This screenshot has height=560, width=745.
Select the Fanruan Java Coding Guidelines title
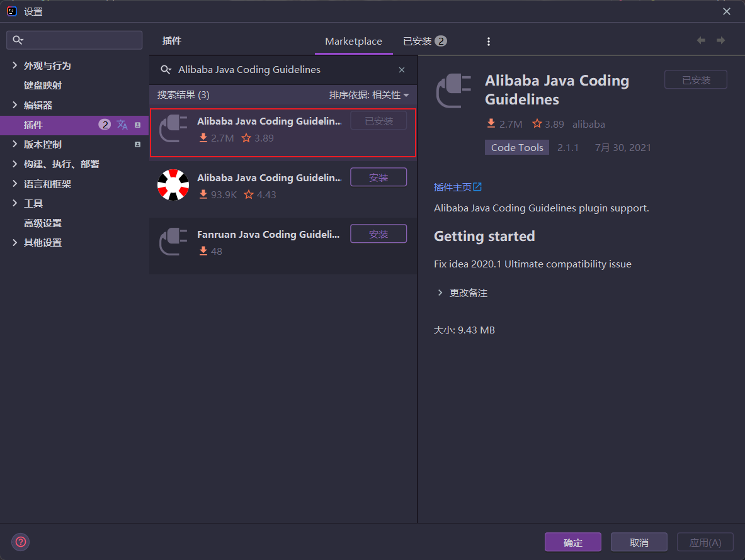pyautogui.click(x=268, y=235)
